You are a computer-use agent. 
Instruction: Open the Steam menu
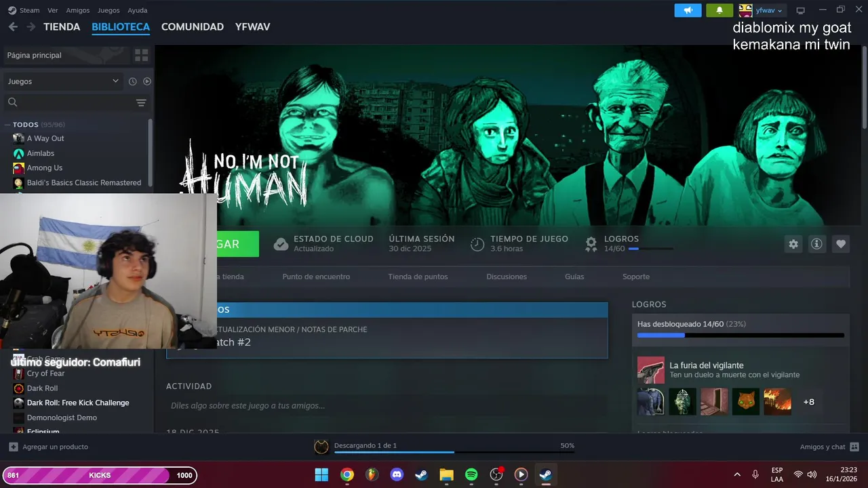[24, 10]
